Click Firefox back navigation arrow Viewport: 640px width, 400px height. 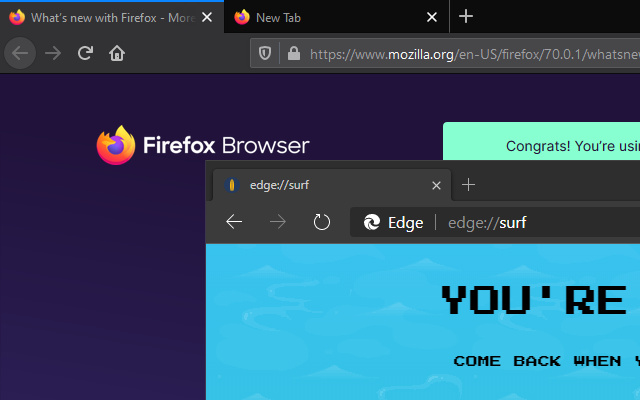click(x=20, y=53)
